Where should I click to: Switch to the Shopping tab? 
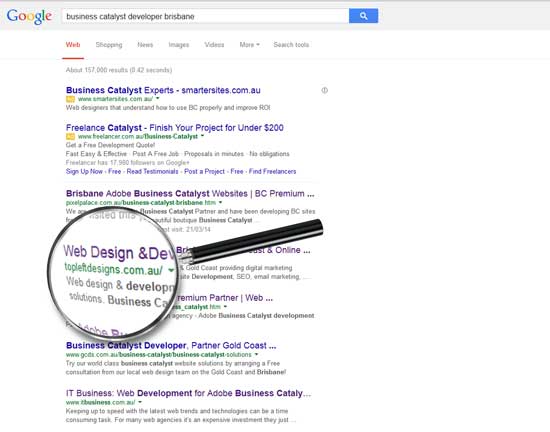point(109,45)
